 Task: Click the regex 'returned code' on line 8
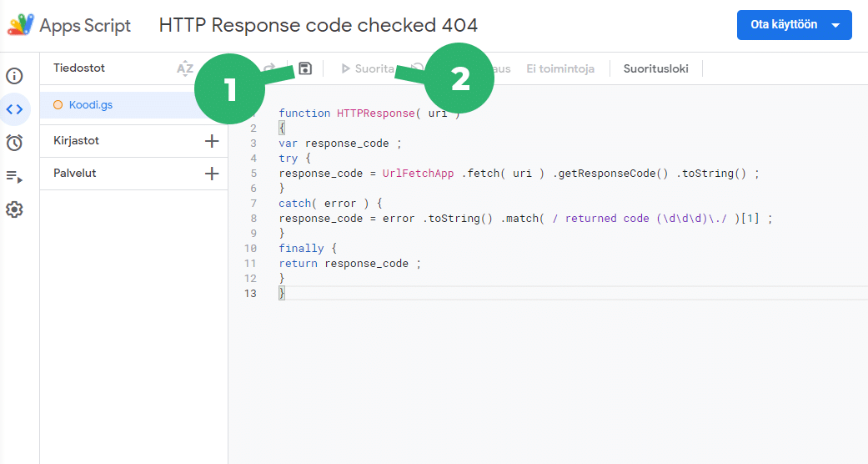[607, 219]
